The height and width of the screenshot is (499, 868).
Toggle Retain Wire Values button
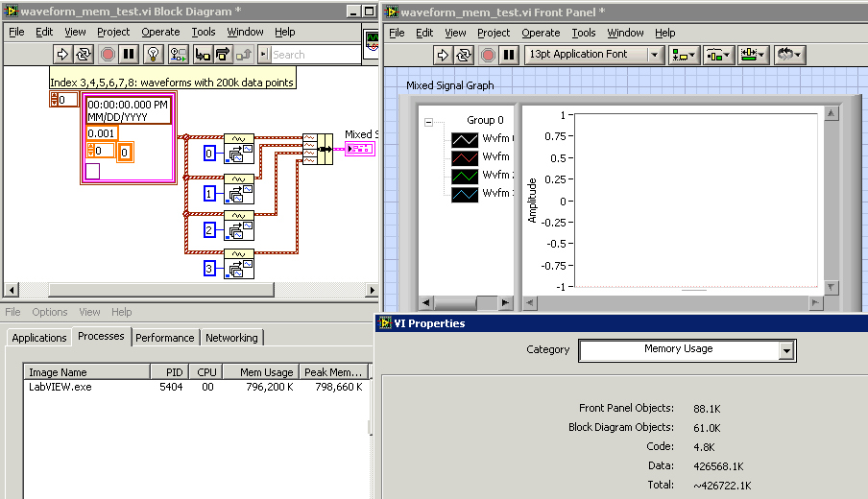click(x=179, y=54)
